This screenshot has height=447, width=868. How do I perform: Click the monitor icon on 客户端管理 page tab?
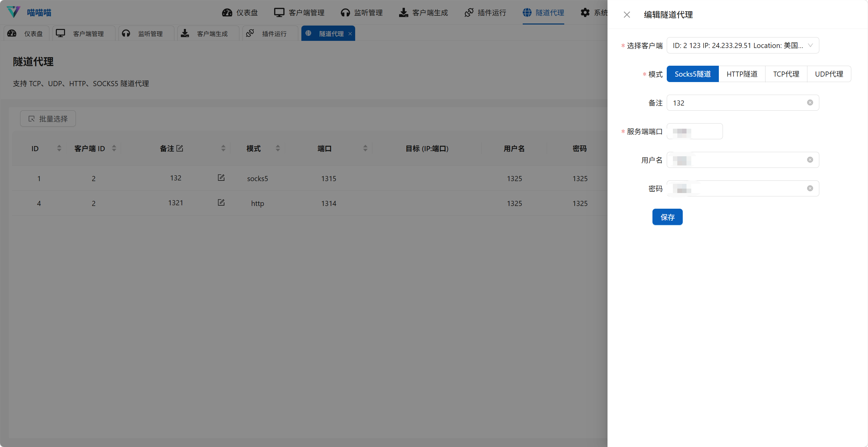[60, 33]
